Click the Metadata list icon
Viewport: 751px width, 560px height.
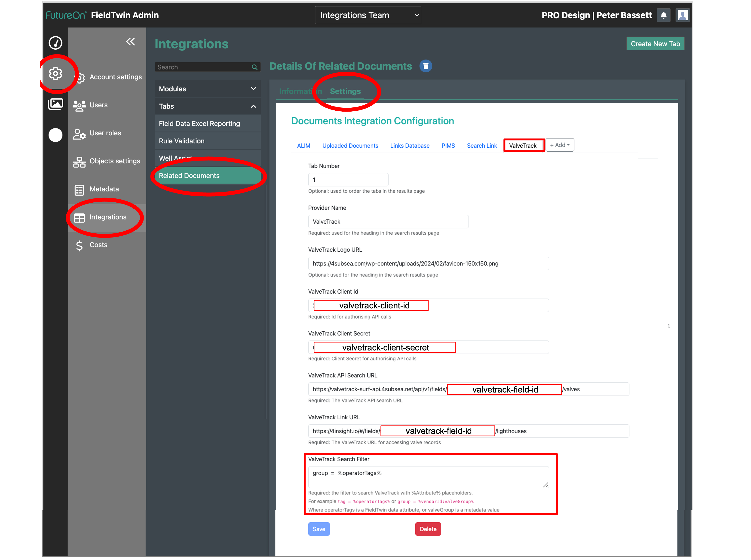point(79,190)
